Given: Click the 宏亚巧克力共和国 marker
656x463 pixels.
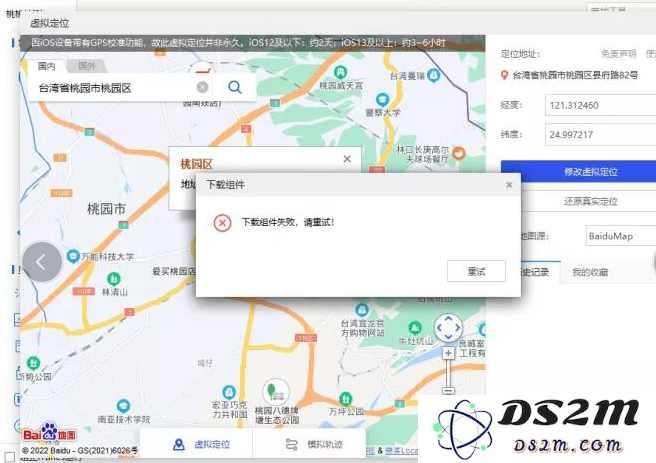Looking at the screenshot, I should coord(229,392).
